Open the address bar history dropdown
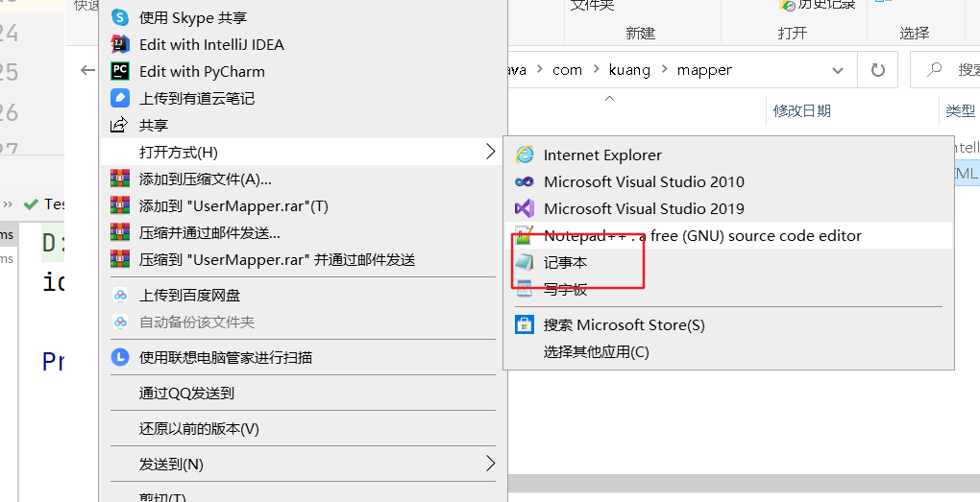The width and height of the screenshot is (980, 502). (x=838, y=71)
